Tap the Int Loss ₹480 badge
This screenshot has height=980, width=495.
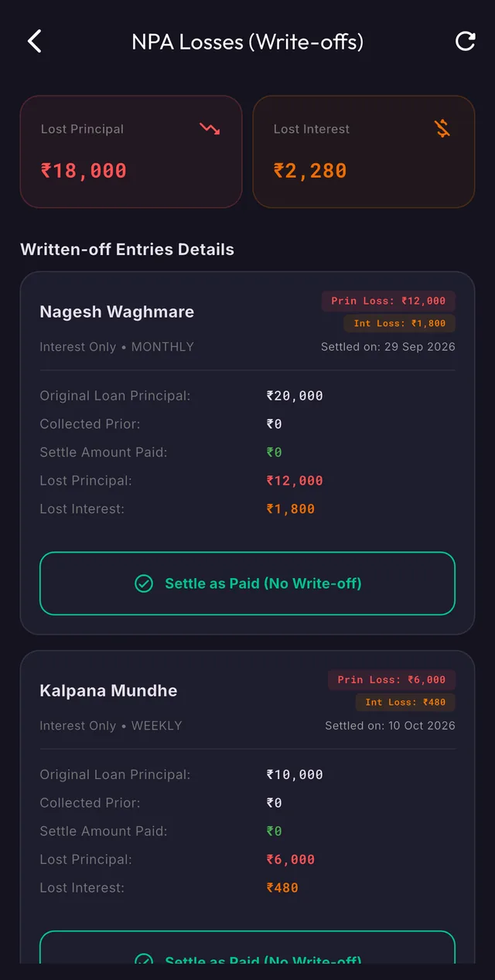405,702
